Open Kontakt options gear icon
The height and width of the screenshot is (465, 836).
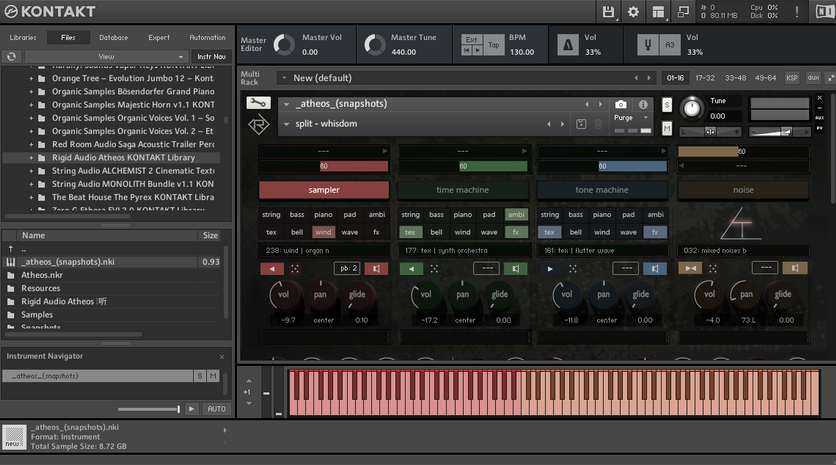tap(633, 12)
